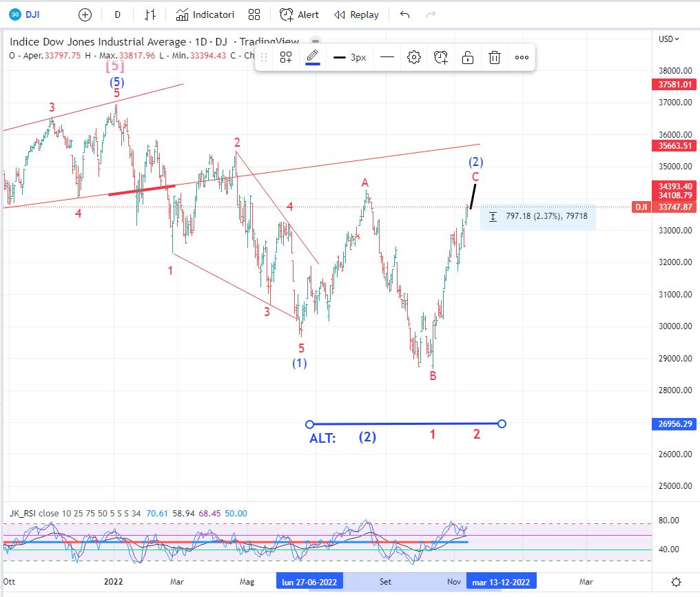Click the RSI value 70.61
The height and width of the screenshot is (597, 700).
click(157, 514)
